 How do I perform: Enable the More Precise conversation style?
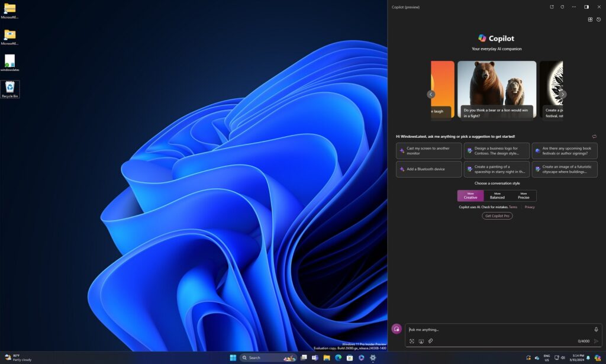[x=524, y=195]
